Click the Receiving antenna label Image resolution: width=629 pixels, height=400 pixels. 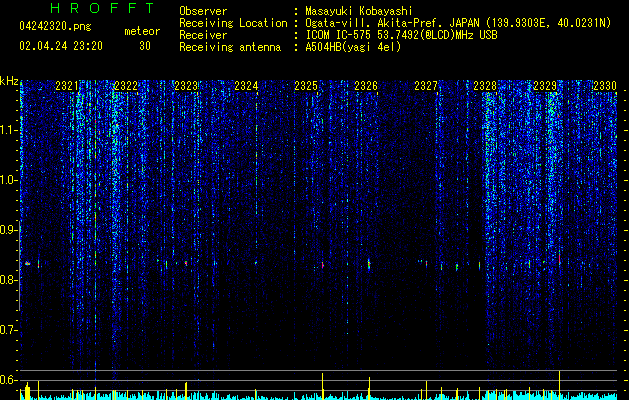click(230, 47)
